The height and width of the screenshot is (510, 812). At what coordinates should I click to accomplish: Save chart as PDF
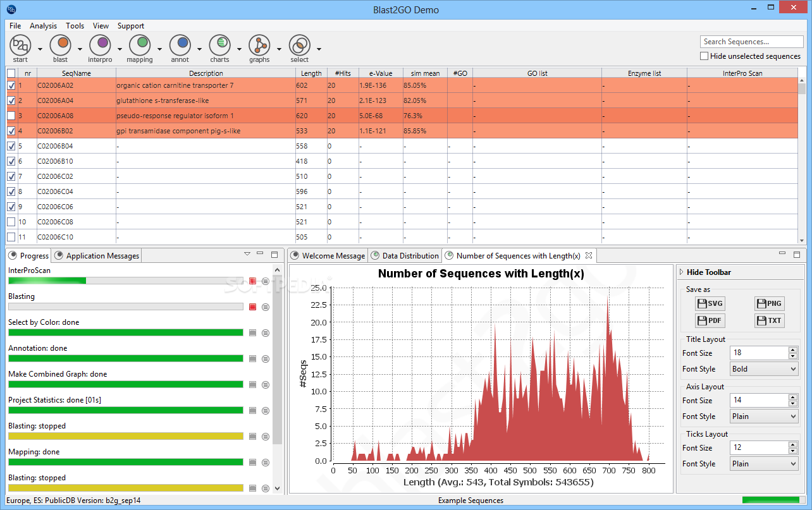710,320
